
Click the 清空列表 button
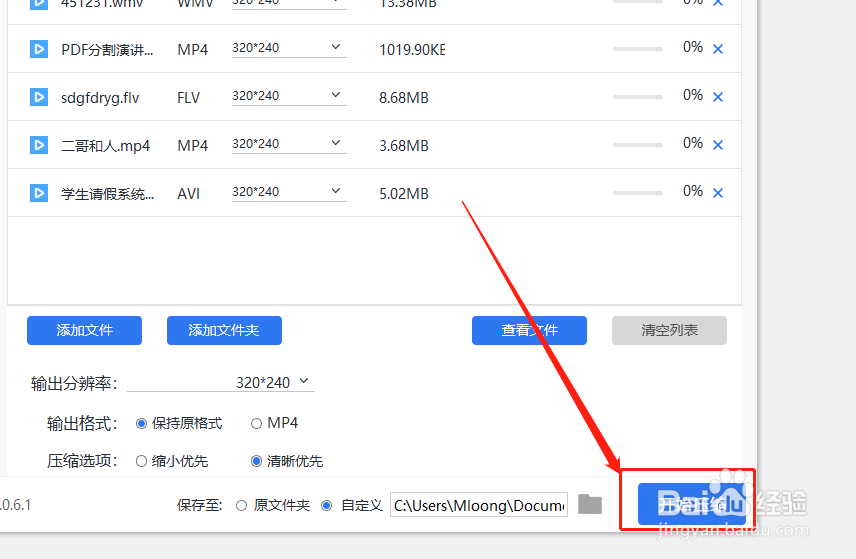click(669, 330)
